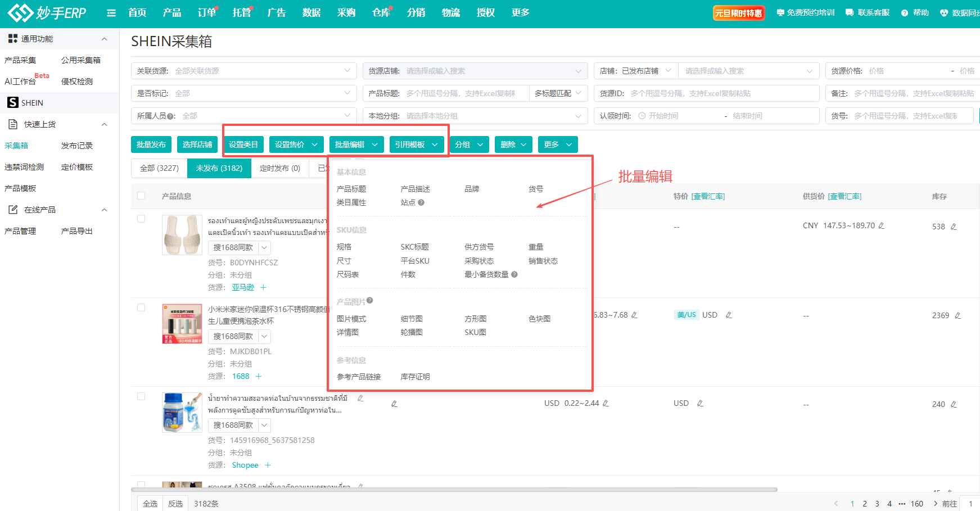Open the 设置售价 dropdown button
Viewport: 980px width, 511px height.
coord(296,144)
